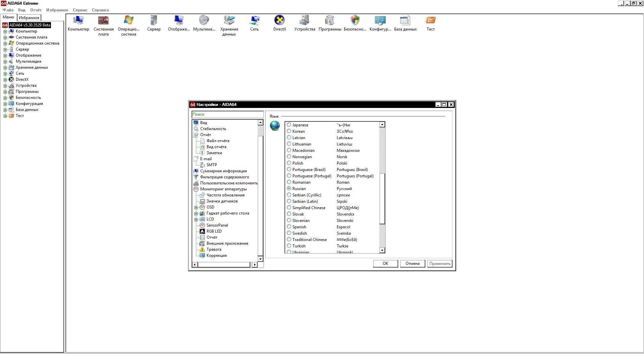The image size is (644, 354).
Task: Choose the Spanish language radio button
Action: click(x=289, y=227)
